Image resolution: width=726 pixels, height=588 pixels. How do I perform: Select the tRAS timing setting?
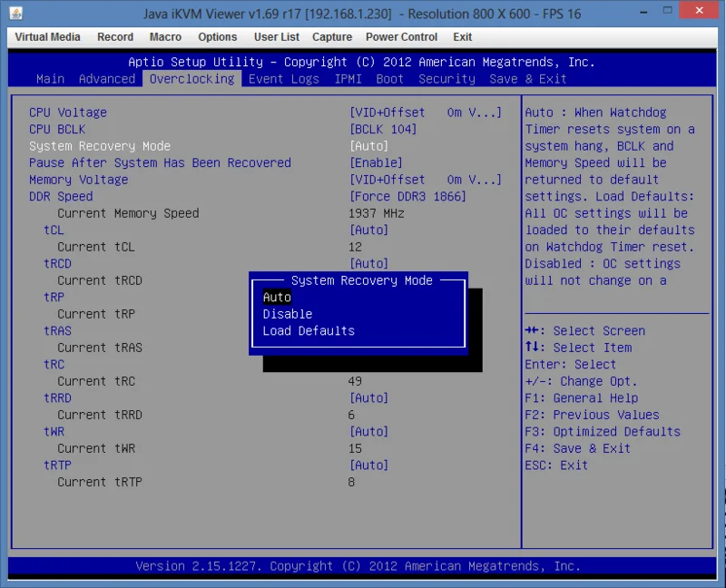tap(57, 331)
